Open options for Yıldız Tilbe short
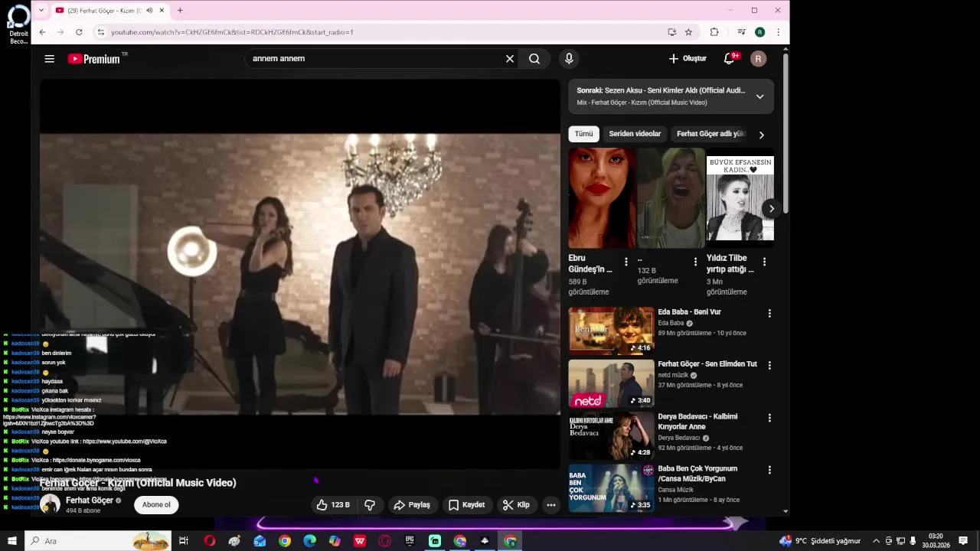 coord(764,262)
